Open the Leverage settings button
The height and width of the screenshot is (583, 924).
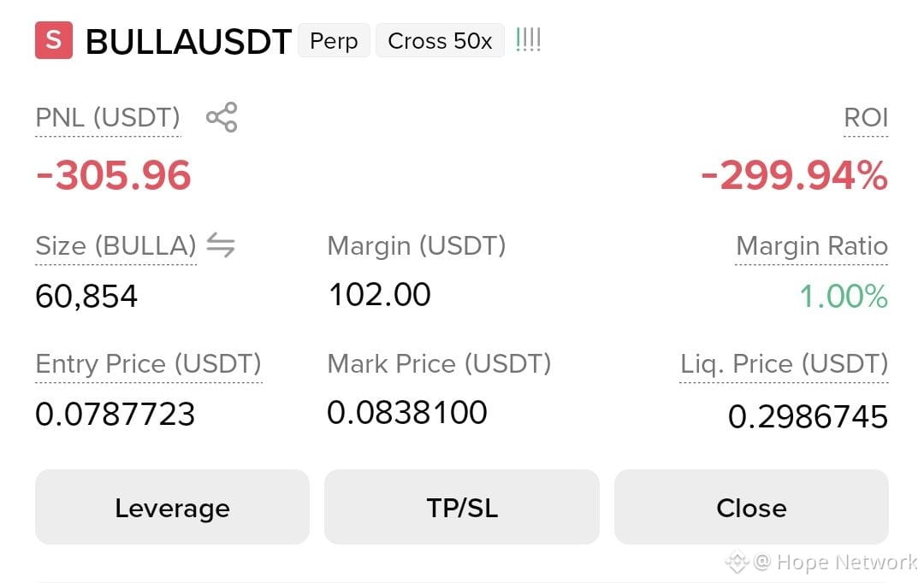[172, 507]
